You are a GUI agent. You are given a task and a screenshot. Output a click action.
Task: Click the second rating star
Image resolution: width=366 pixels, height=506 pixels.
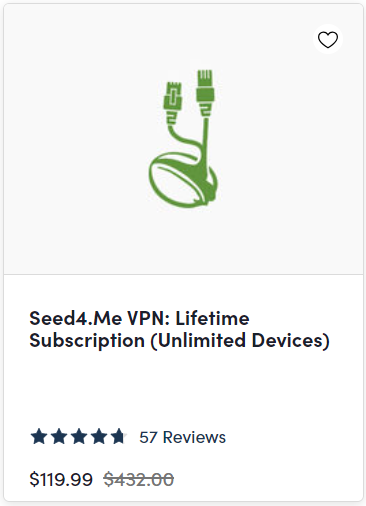point(59,437)
